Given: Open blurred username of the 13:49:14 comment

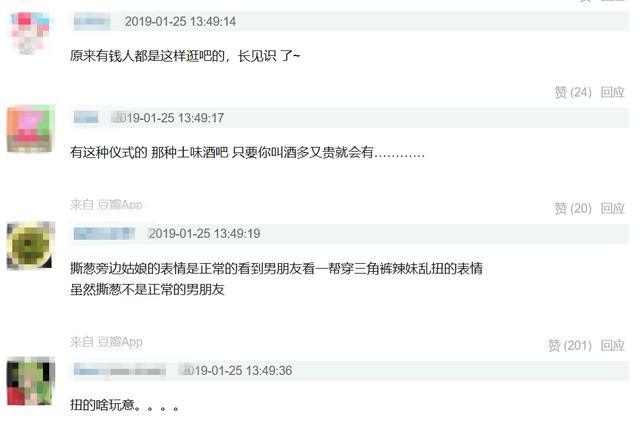Looking at the screenshot, I should tap(92, 22).
